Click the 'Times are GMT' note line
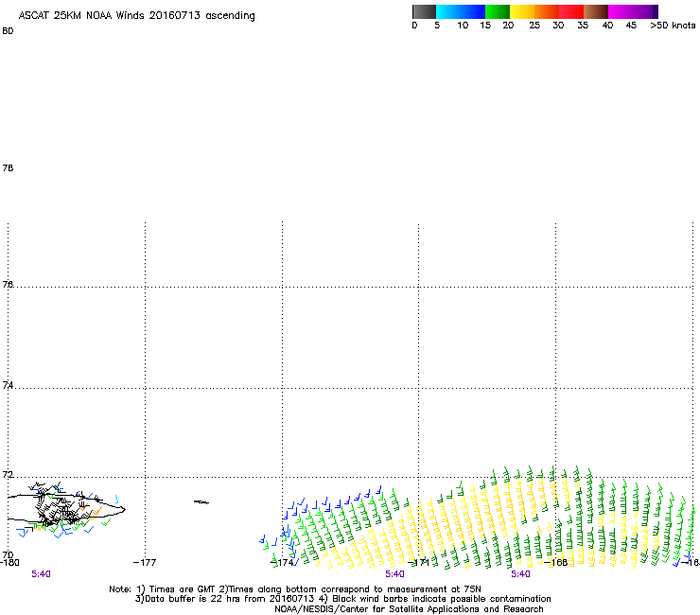The image size is (700, 615). click(295, 589)
